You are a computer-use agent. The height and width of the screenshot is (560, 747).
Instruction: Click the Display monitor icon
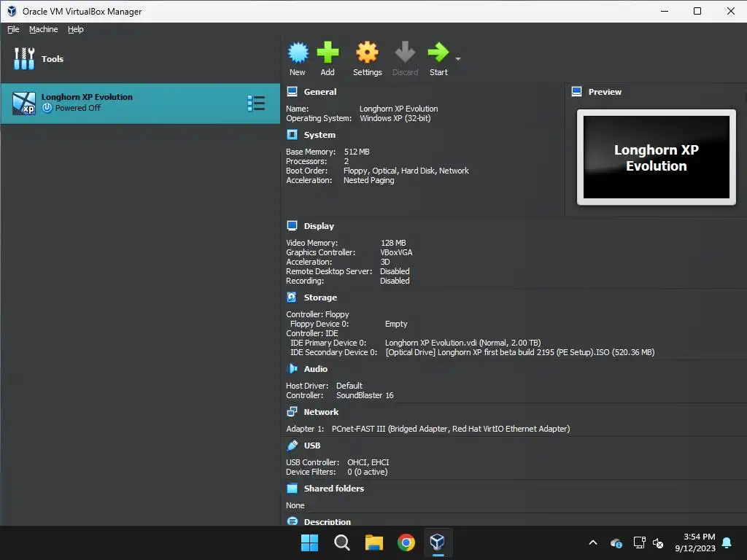pos(292,226)
